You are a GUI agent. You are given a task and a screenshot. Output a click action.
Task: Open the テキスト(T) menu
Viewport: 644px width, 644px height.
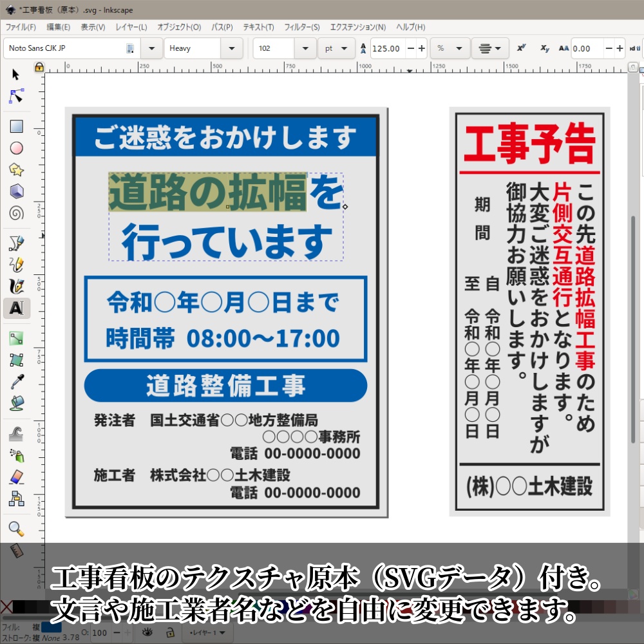(258, 27)
